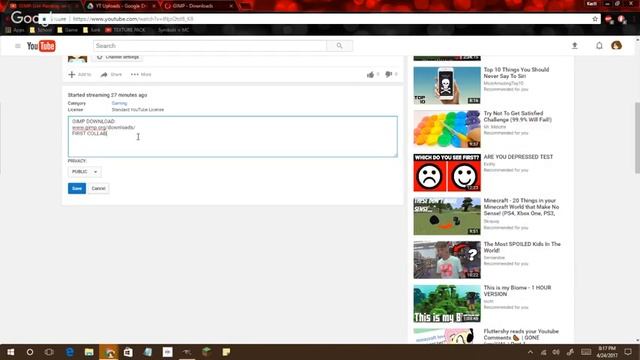Launch Edge from the taskbar

pyautogui.click(x=70, y=352)
